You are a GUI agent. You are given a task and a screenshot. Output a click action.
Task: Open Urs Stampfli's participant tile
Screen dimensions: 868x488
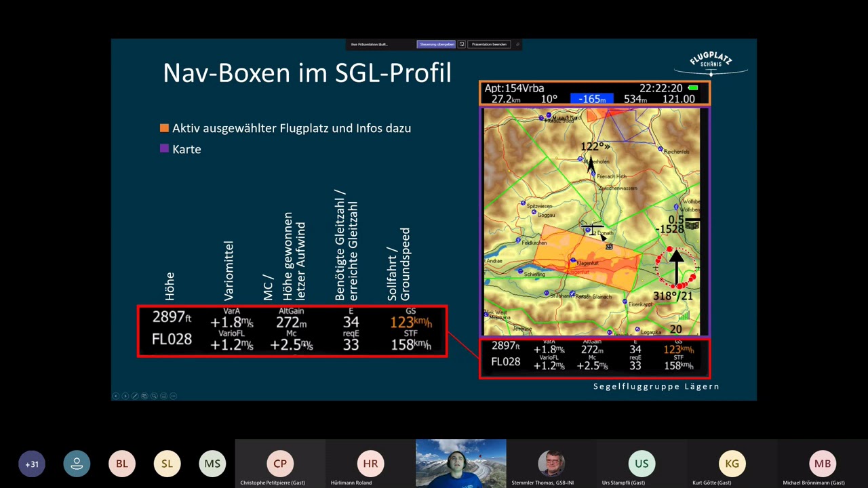click(642, 464)
